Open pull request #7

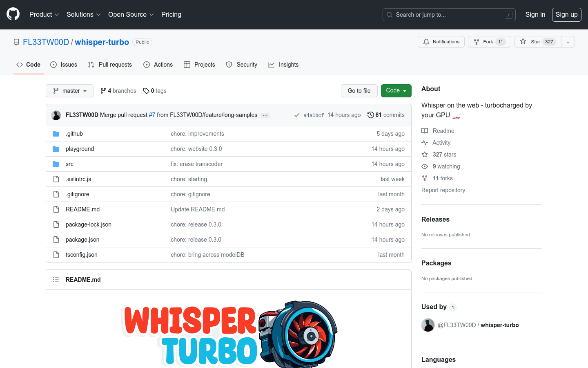(x=152, y=115)
